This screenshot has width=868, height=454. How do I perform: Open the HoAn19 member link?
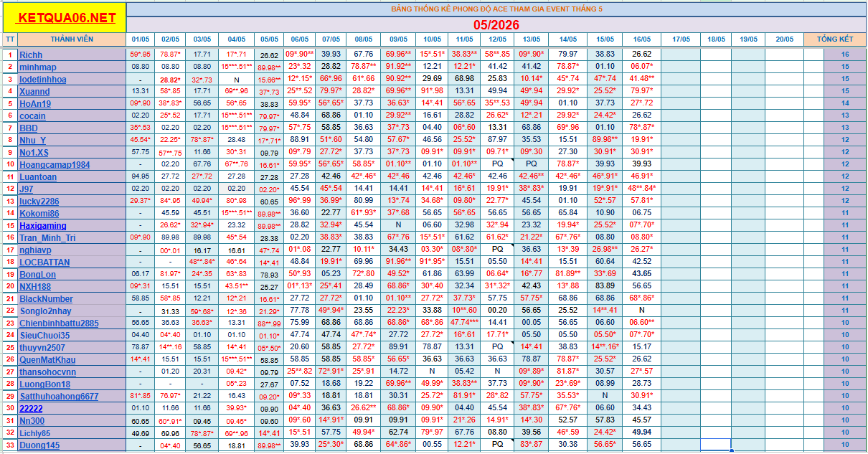coord(36,103)
